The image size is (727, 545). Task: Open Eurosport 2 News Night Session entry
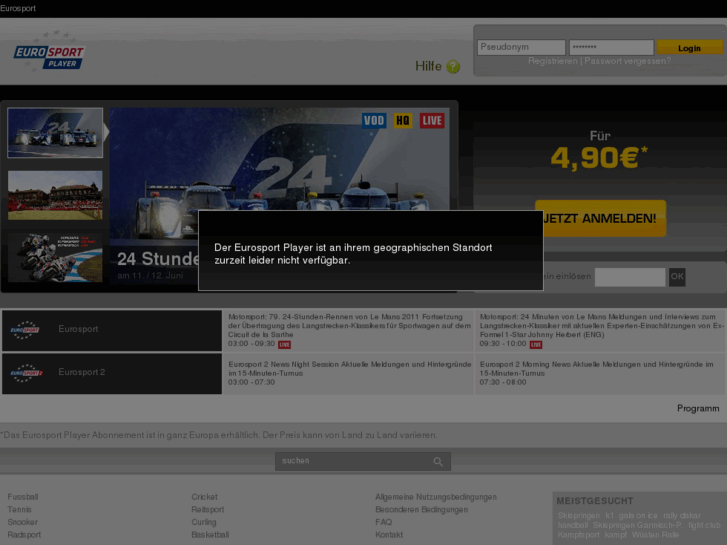(x=349, y=373)
